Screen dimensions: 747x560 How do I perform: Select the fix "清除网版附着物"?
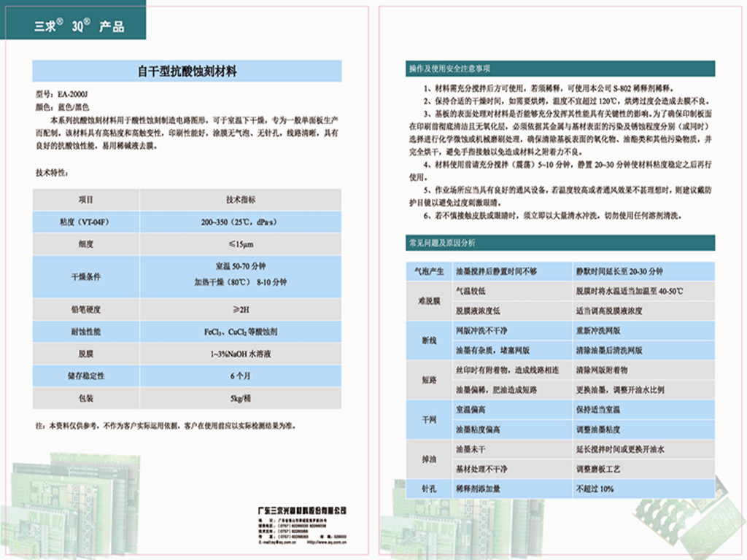(602, 370)
